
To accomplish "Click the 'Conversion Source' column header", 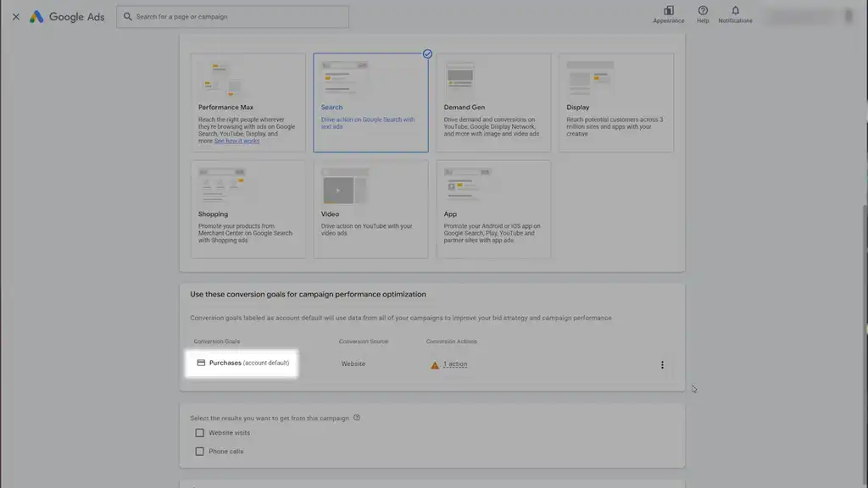I will pos(363,341).
